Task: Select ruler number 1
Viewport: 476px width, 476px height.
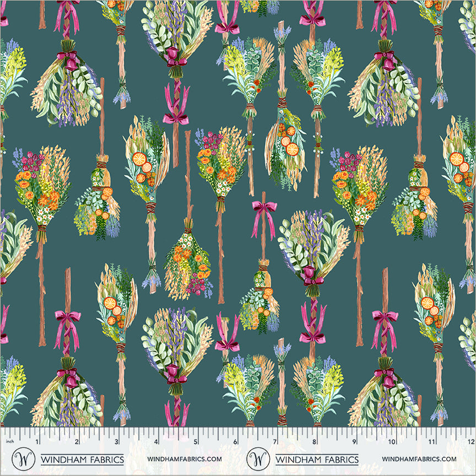Action: click(x=37, y=441)
